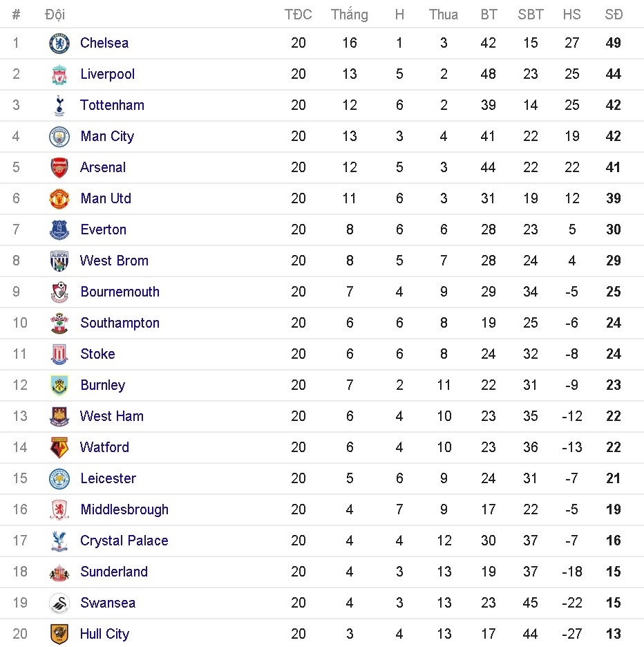The width and height of the screenshot is (644, 647).
Task: Sort table by the HS goal difference header
Action: click(571, 14)
